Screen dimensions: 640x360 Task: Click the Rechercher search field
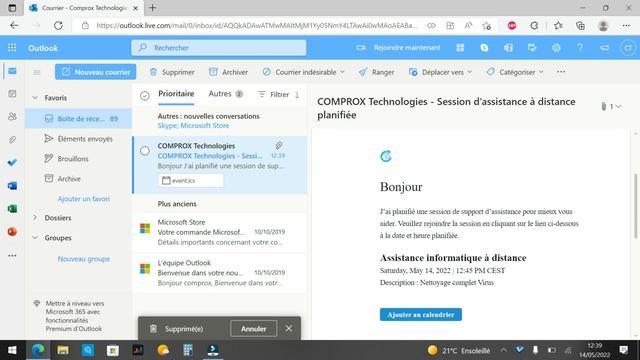(219, 48)
